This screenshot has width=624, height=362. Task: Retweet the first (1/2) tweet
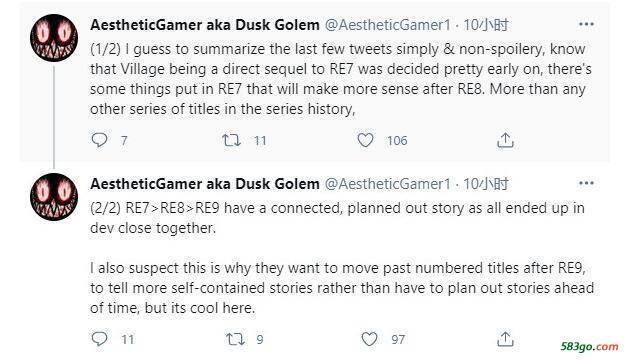click(231, 140)
